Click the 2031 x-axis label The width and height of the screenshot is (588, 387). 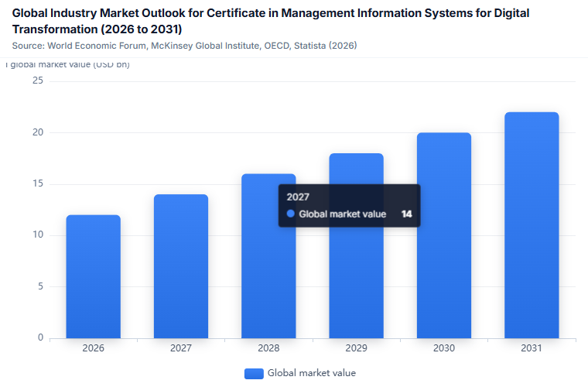pyautogui.click(x=532, y=348)
